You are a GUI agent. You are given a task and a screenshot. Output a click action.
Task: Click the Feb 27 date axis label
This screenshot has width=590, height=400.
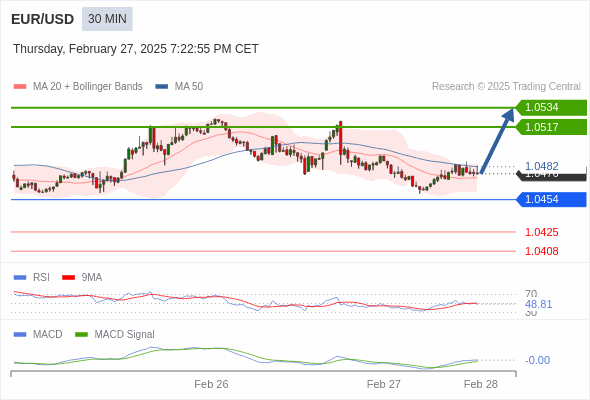pos(383,384)
